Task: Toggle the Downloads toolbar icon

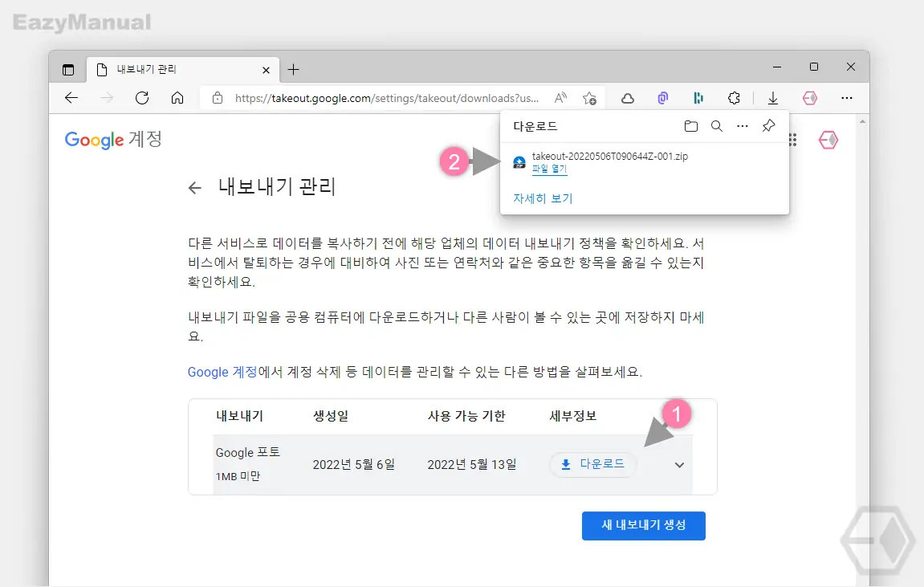Action: tap(772, 99)
